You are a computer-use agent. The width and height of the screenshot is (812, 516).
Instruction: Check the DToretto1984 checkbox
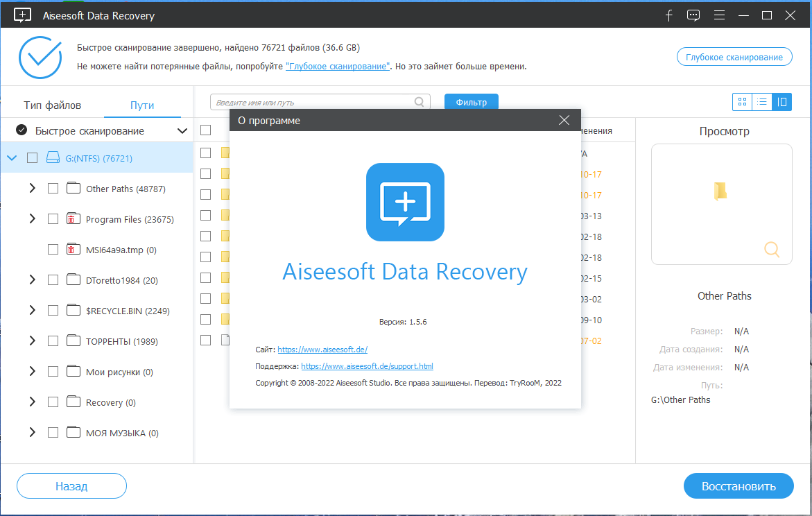point(53,279)
